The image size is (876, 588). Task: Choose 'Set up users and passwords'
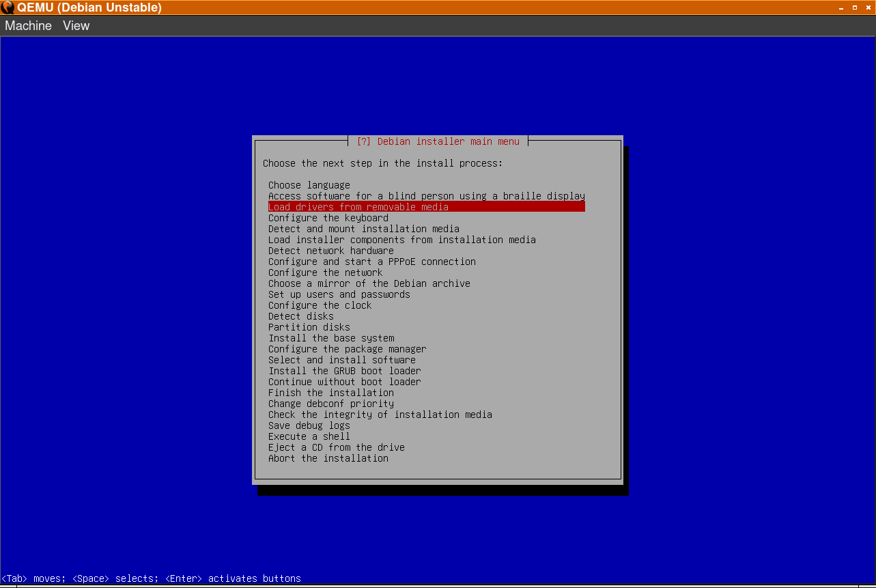point(339,294)
